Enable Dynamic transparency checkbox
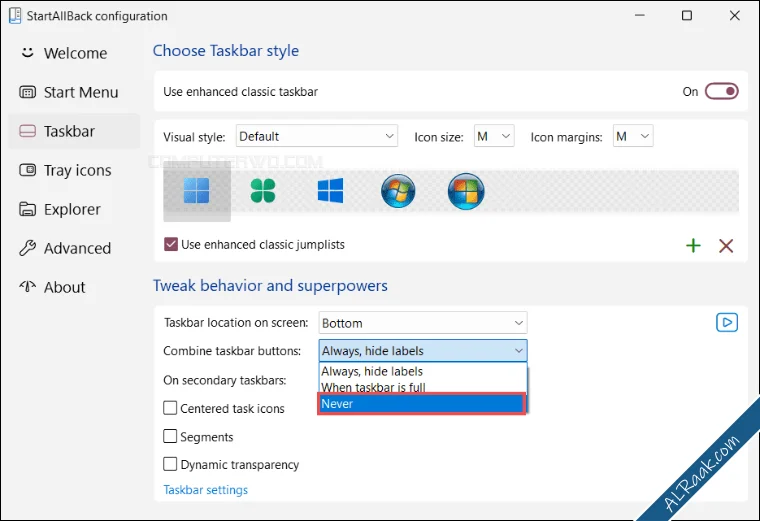The height and width of the screenshot is (521, 760). pos(170,464)
